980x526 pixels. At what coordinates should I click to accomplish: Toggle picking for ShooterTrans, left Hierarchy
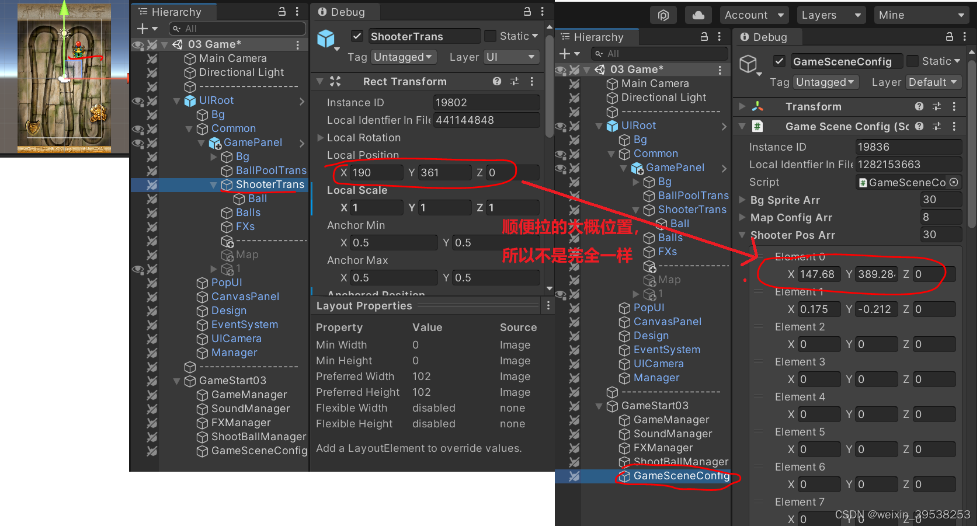(152, 184)
